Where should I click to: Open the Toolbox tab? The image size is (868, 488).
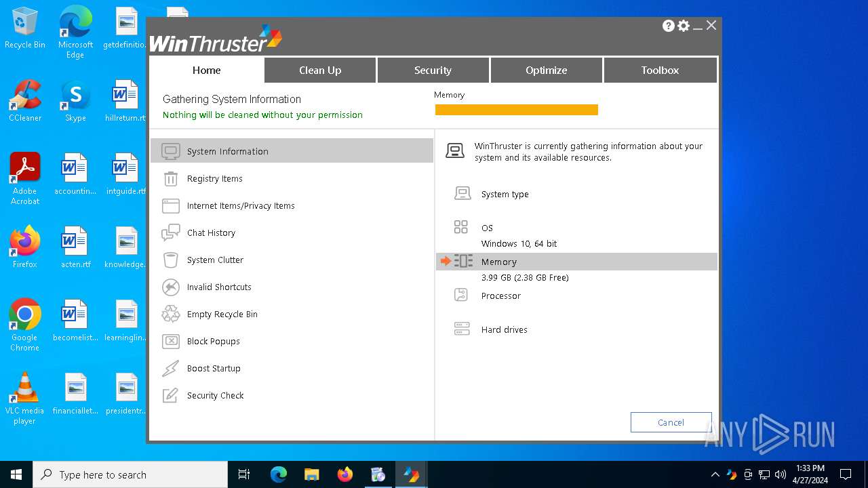[x=660, y=70]
